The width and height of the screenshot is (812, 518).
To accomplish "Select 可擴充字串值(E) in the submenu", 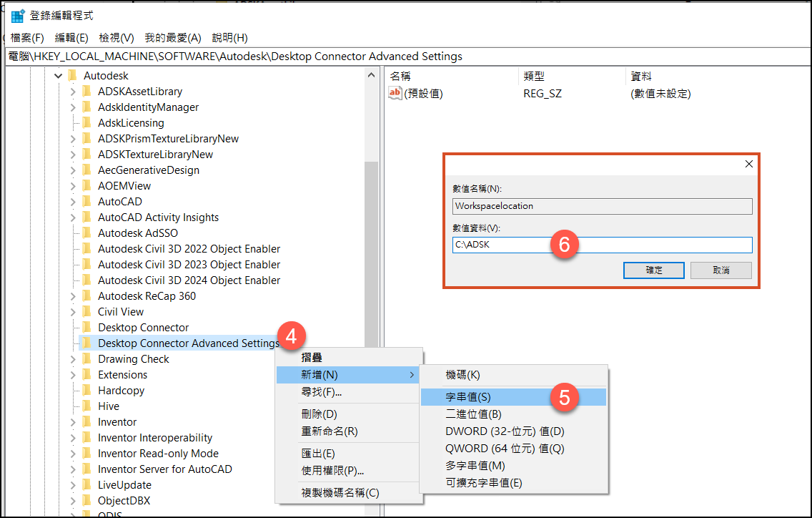I will pyautogui.click(x=513, y=483).
